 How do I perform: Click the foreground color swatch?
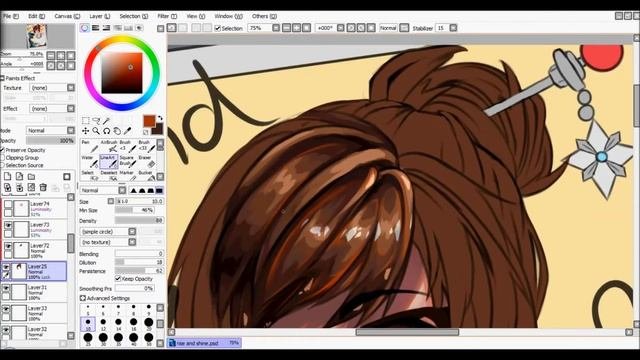(149, 121)
